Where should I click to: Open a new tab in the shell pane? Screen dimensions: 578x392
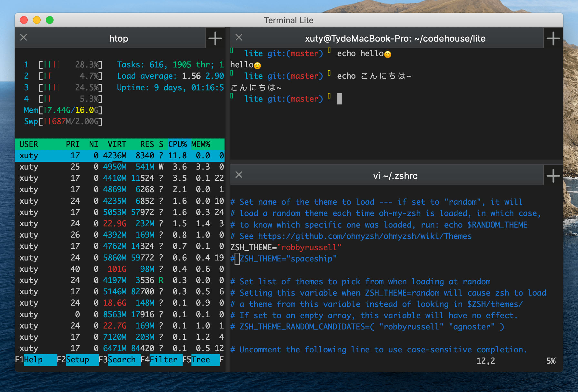coord(553,38)
